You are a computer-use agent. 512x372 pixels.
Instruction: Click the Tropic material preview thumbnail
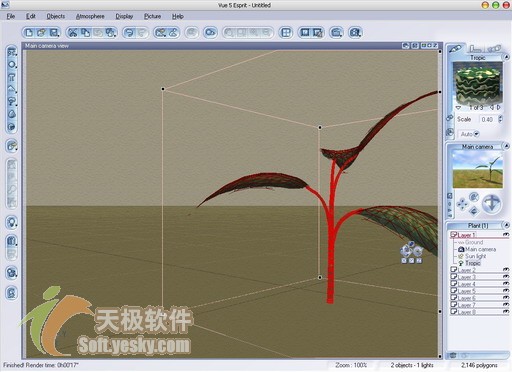coord(478,83)
